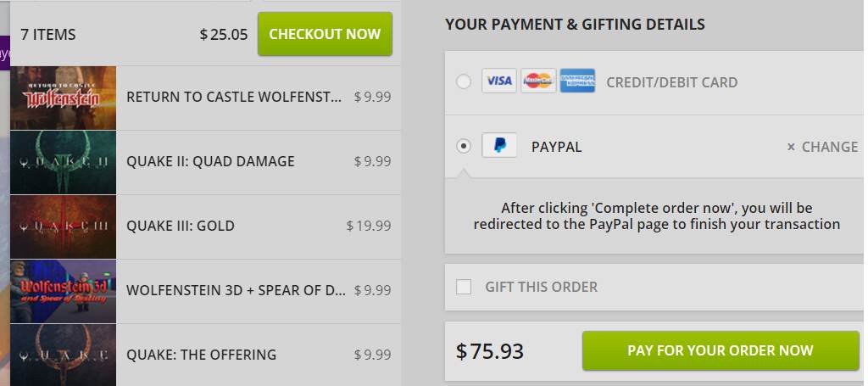Click the PayPal logo icon
The image size is (868, 386).
(499, 145)
